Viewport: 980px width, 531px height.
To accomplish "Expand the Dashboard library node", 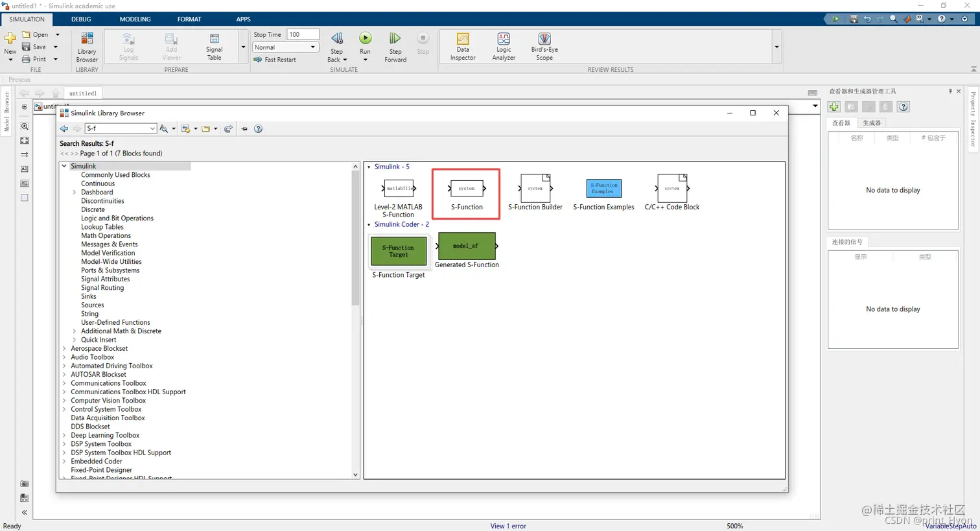I will (75, 193).
